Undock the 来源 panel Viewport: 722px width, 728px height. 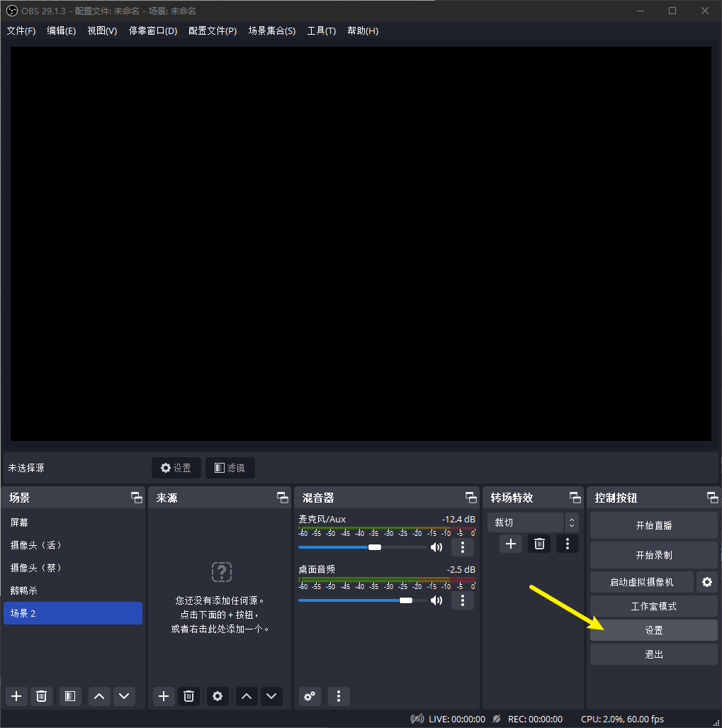pos(283,498)
